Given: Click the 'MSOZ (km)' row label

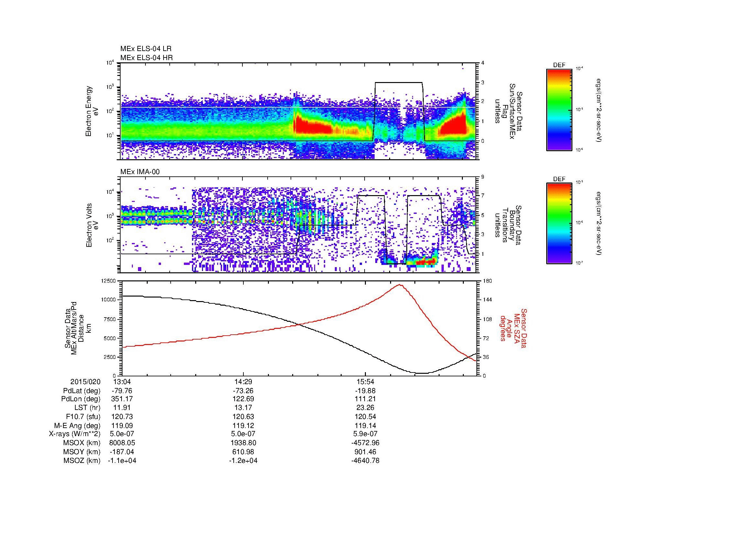Looking at the screenshot, I should coord(82,461).
